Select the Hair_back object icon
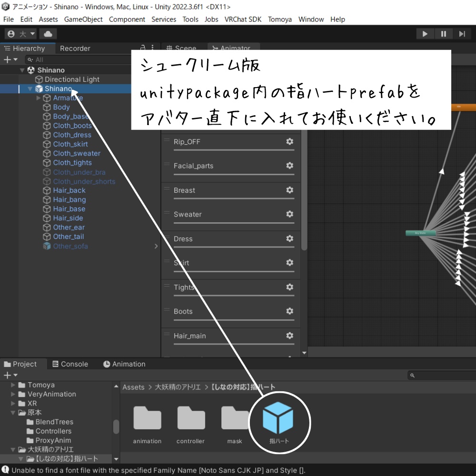 click(47, 190)
